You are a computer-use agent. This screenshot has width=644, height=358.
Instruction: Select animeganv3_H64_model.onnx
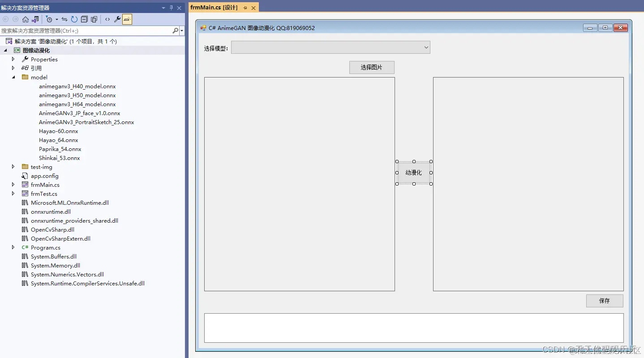click(77, 104)
